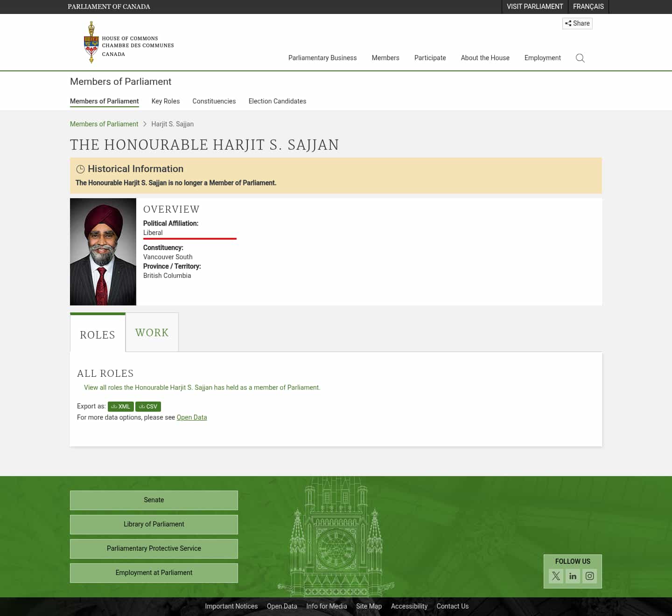Export roles as XML
672x616 pixels.
pos(120,407)
